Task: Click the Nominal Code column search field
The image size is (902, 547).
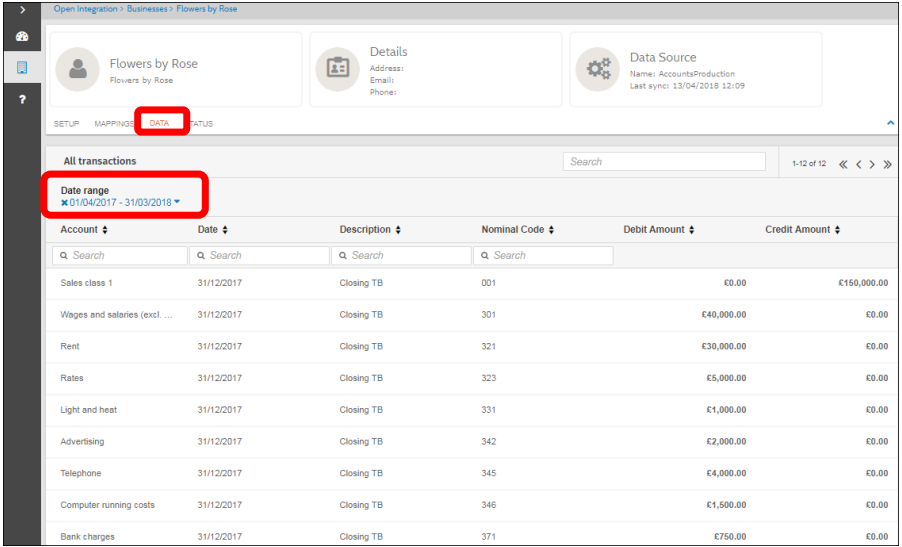Action: [x=543, y=255]
